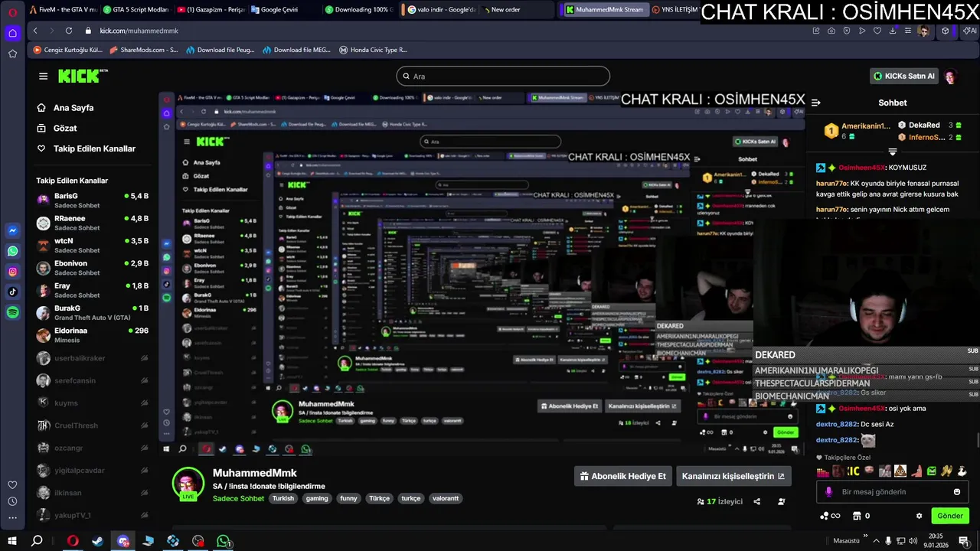Expand the gift leaderboard arrow
Image resolution: width=980 pixels, height=551 pixels.
[893, 152]
